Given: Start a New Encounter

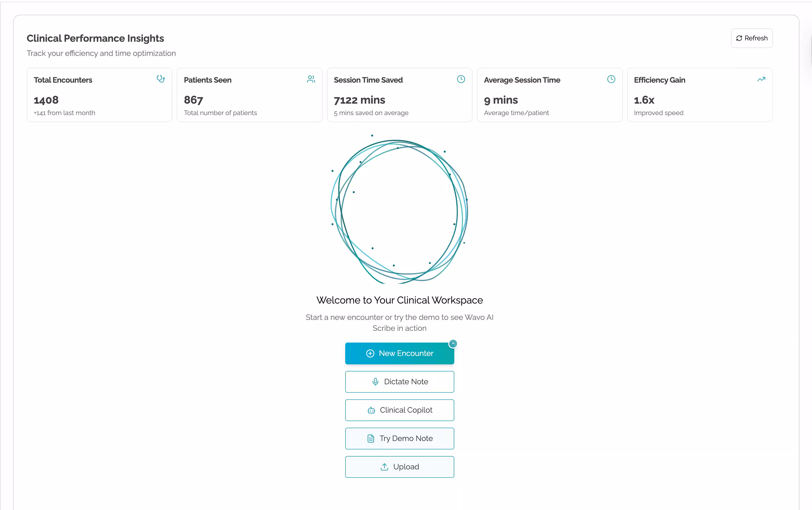Looking at the screenshot, I should click(399, 353).
